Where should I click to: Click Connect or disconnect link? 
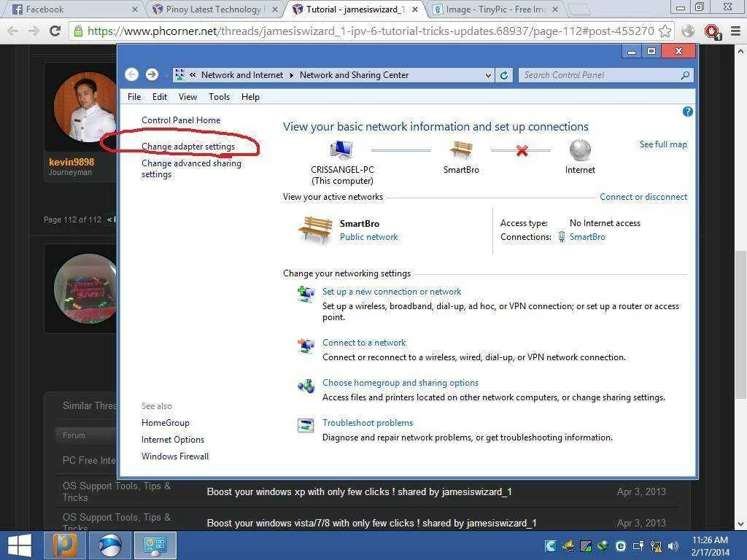pos(643,197)
